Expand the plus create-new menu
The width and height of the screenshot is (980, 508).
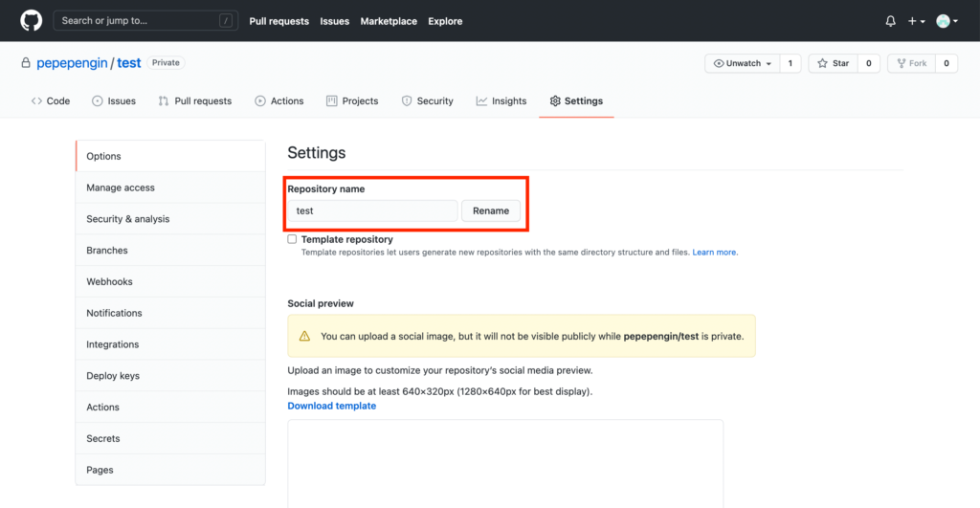(916, 21)
